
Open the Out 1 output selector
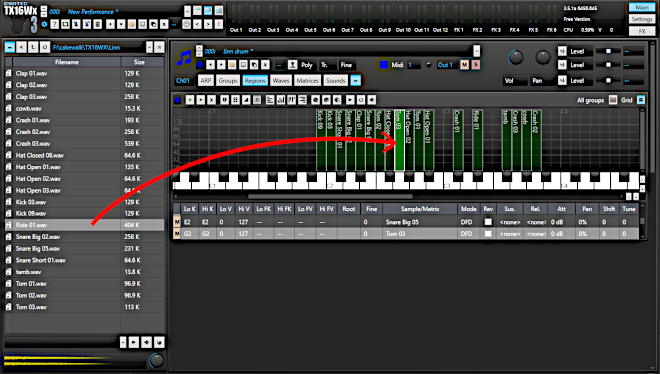tap(447, 65)
